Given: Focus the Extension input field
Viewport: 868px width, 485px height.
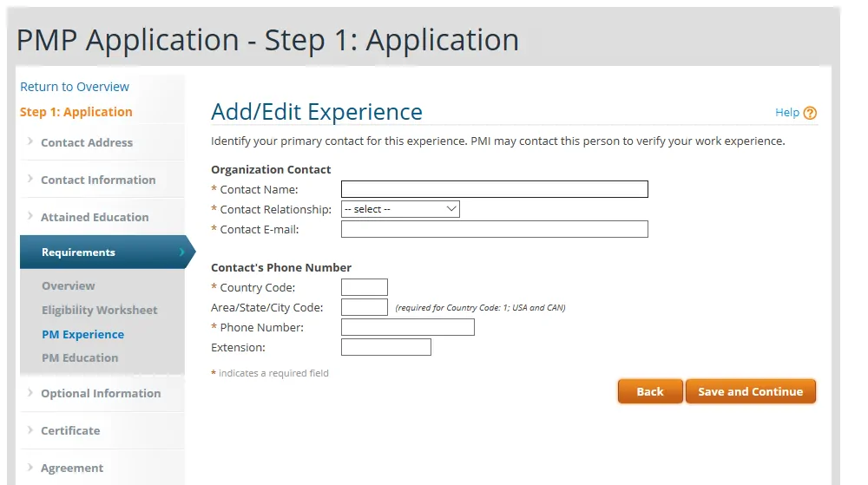Looking at the screenshot, I should pyautogui.click(x=385, y=347).
